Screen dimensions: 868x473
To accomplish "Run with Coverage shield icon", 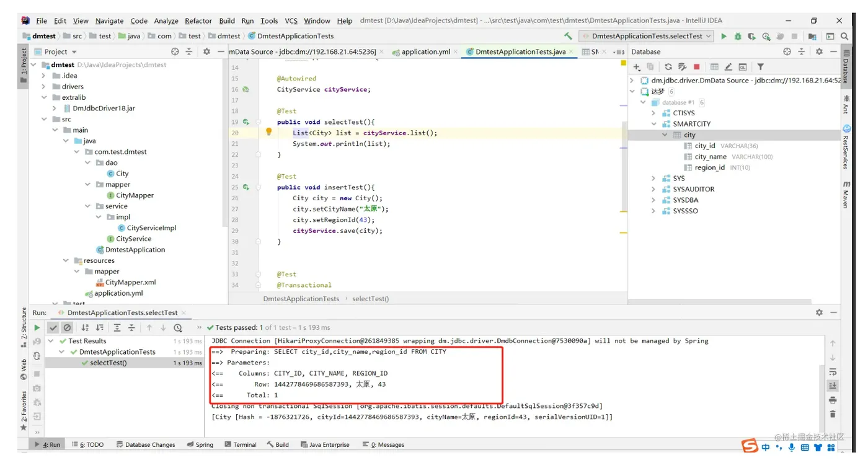I will pos(752,37).
